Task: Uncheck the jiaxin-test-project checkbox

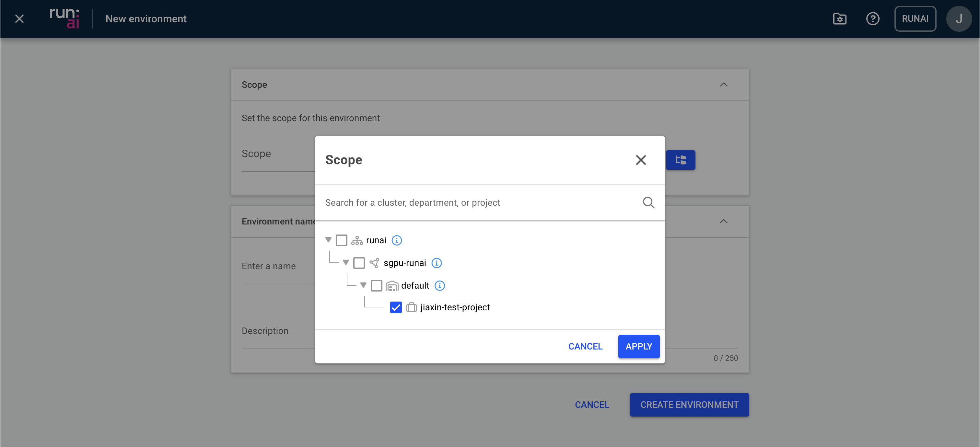Action: (x=396, y=307)
